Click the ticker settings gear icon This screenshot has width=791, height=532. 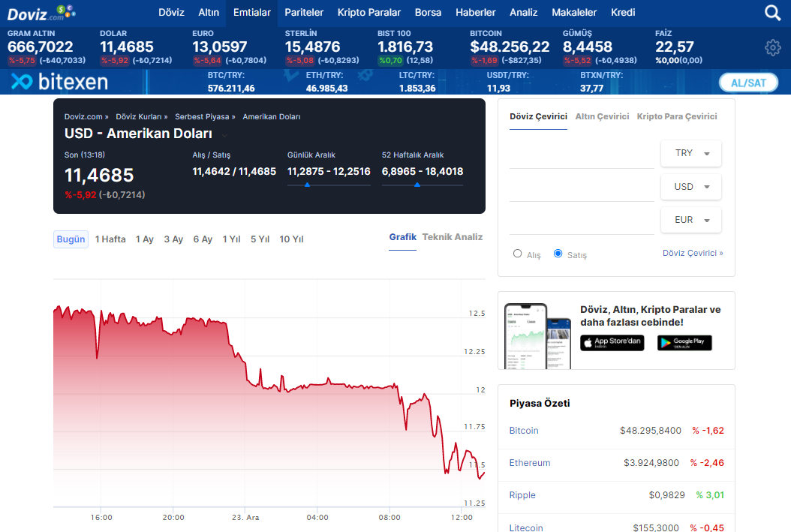pos(772,48)
